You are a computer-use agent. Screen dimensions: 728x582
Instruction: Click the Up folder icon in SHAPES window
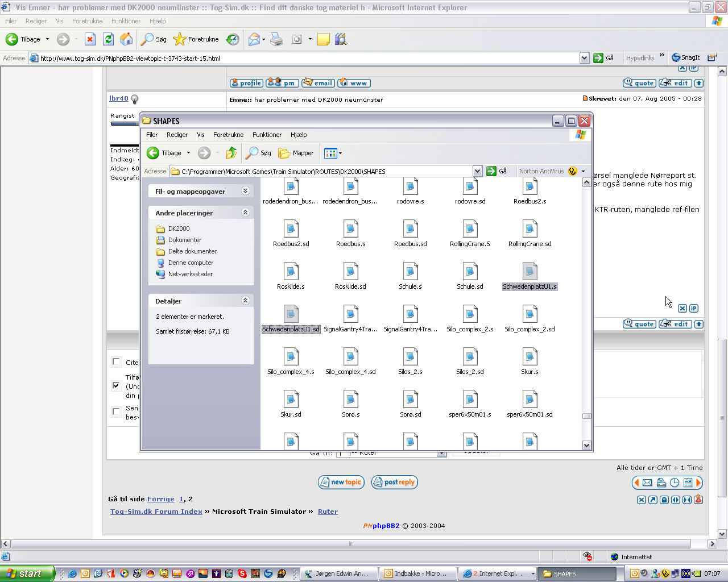click(x=231, y=153)
